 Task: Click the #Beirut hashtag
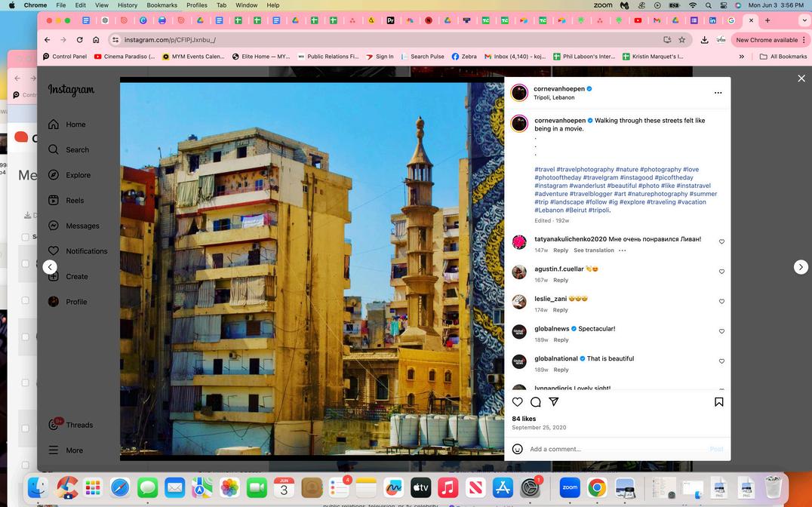click(575, 210)
